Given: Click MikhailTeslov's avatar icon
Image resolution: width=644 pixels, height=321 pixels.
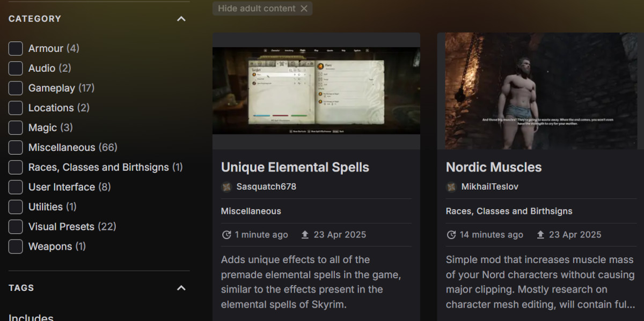Looking at the screenshot, I should point(451,186).
